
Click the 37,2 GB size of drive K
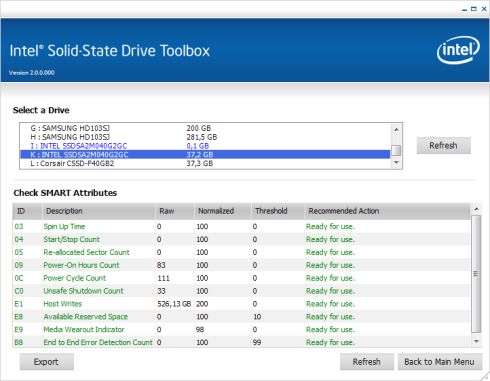(x=200, y=155)
